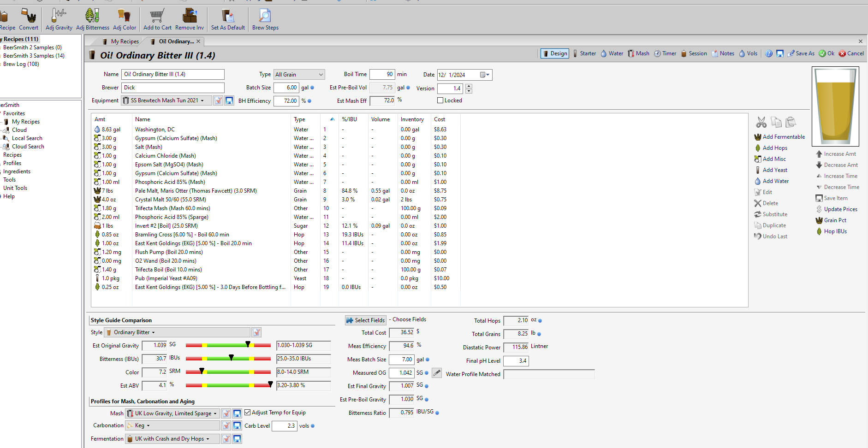Save equipment profile disk icon
Viewport: 868px width, 448px height.
(229, 100)
